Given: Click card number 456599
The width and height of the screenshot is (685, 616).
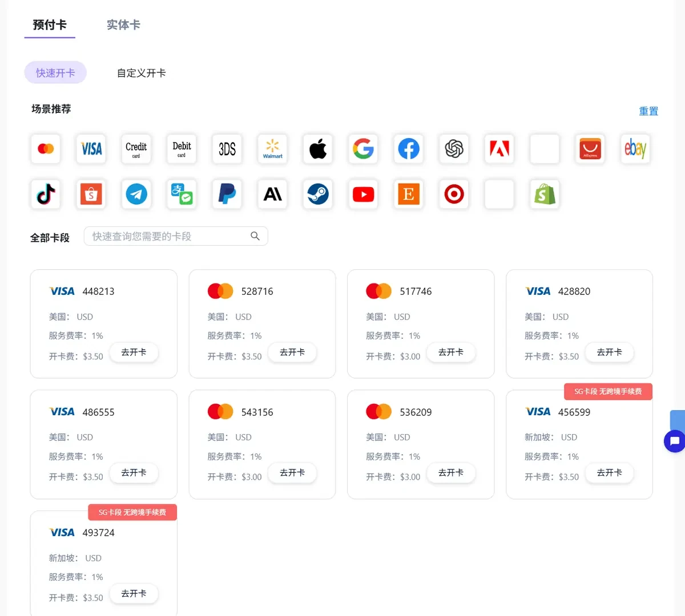Looking at the screenshot, I should (574, 412).
